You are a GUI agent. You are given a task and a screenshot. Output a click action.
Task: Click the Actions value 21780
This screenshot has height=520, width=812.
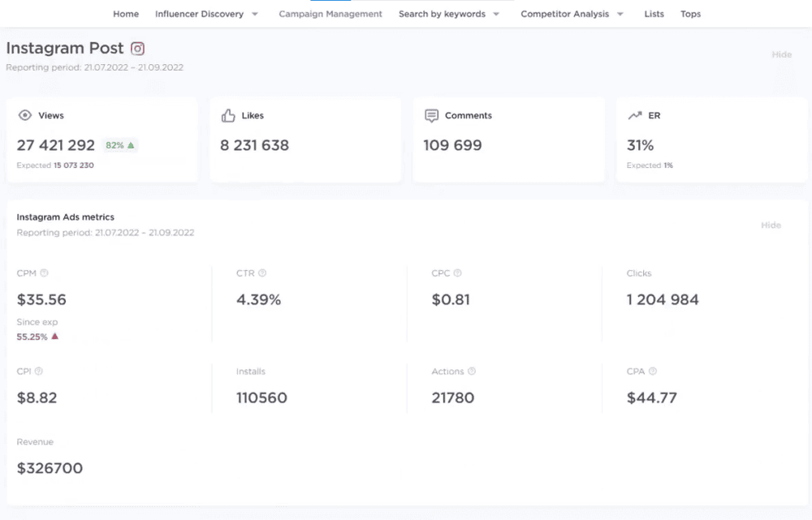point(452,398)
